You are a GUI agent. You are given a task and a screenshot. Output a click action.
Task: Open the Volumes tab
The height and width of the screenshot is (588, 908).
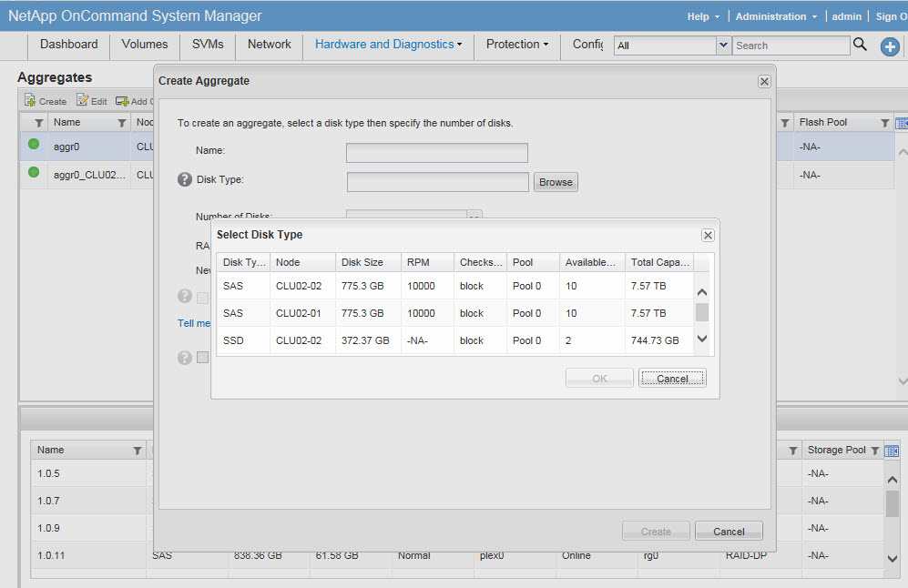point(144,44)
